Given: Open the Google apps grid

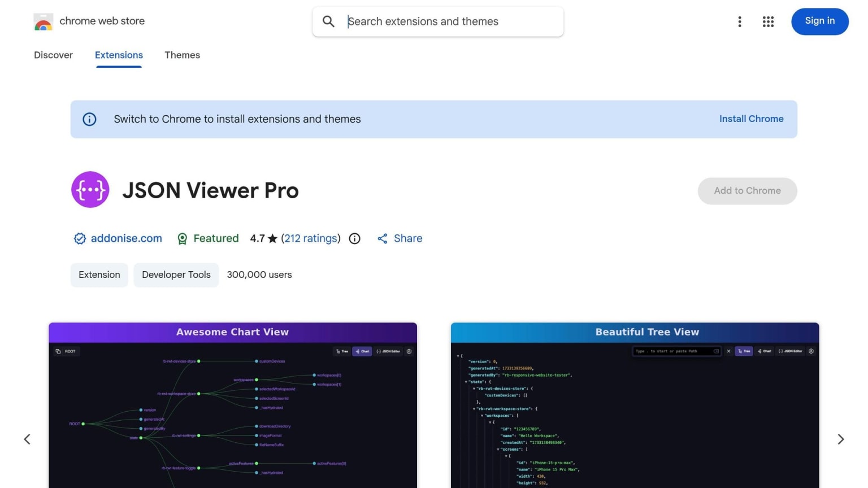Looking at the screenshot, I should pyautogui.click(x=768, y=21).
